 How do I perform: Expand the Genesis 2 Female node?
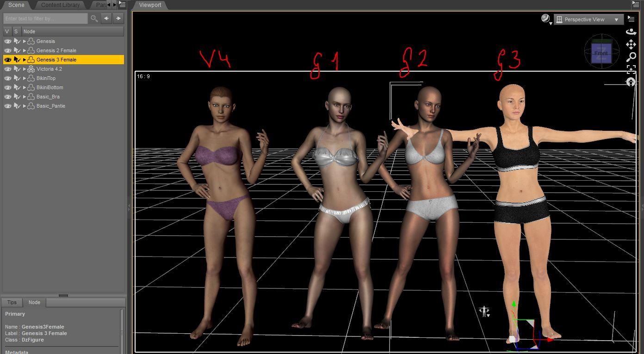point(25,50)
